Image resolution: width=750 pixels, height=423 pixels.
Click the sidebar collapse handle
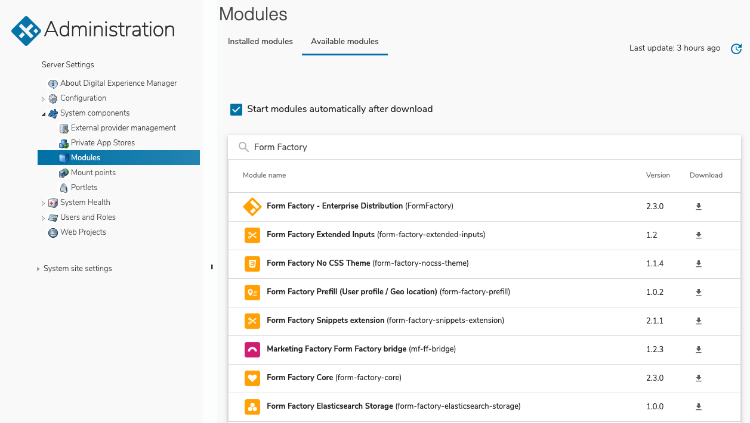pyautogui.click(x=211, y=267)
